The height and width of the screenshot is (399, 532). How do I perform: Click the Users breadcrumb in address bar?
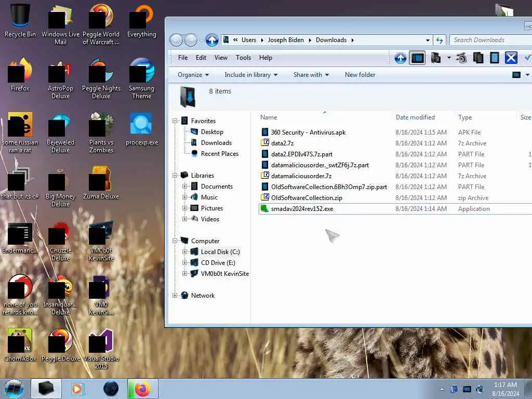pos(249,40)
